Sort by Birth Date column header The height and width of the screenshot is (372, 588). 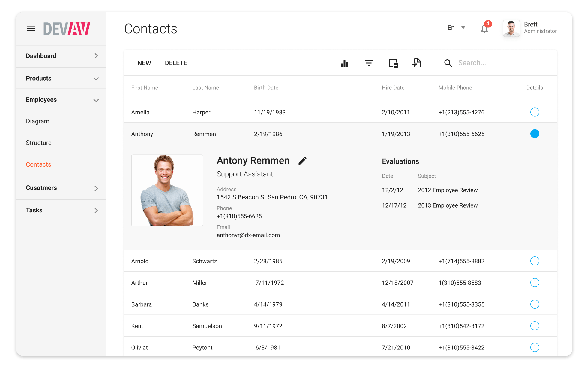(266, 88)
